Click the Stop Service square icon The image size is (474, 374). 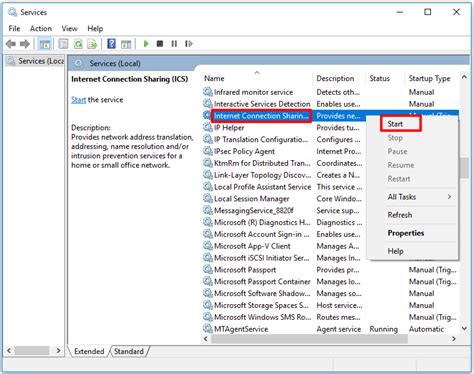pos(160,44)
